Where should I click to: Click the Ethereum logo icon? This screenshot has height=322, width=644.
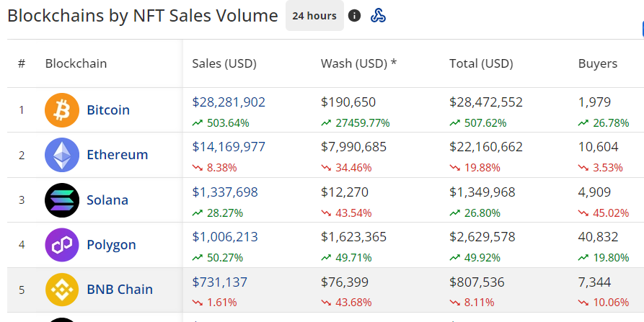[x=62, y=155]
